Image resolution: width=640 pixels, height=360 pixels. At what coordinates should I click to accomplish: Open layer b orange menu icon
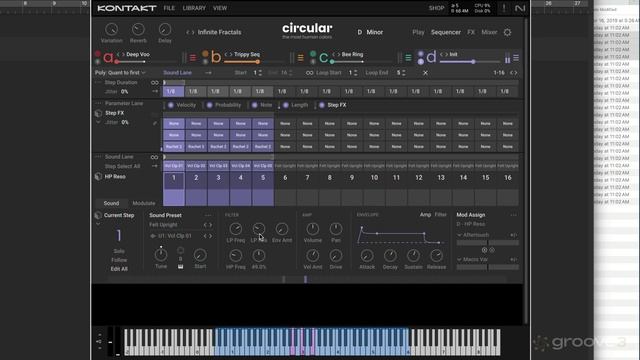pyautogui.click(x=300, y=58)
